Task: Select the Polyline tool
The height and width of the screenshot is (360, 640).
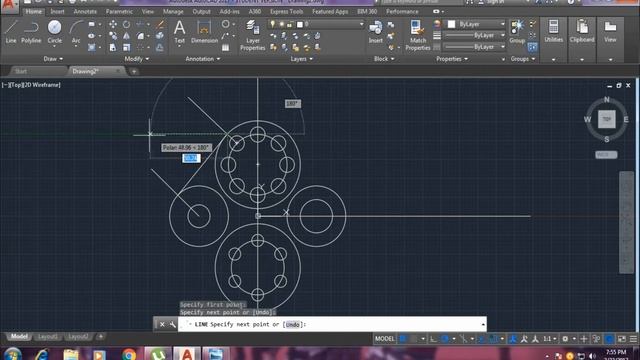Action: click(31, 32)
